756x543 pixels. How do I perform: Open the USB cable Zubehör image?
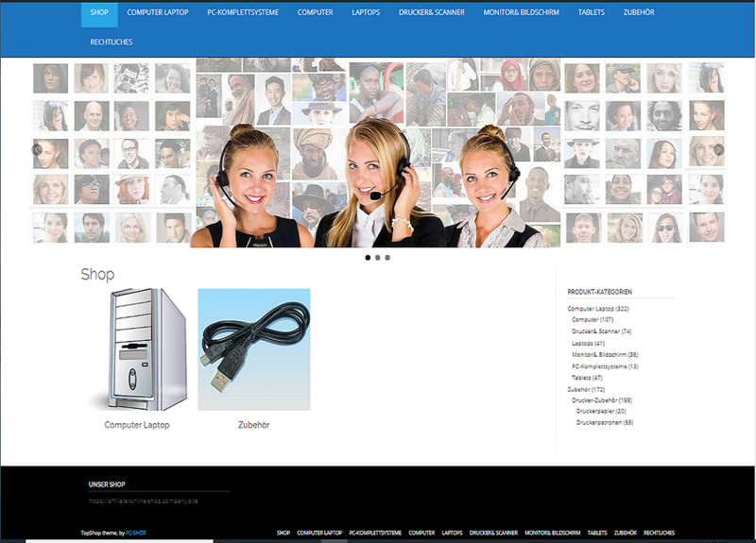(254, 349)
